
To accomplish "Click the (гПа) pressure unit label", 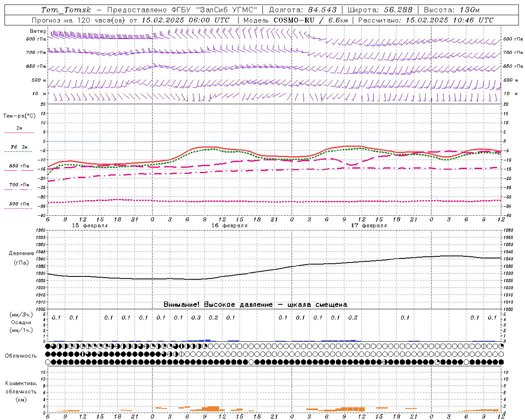I will coord(21,263).
